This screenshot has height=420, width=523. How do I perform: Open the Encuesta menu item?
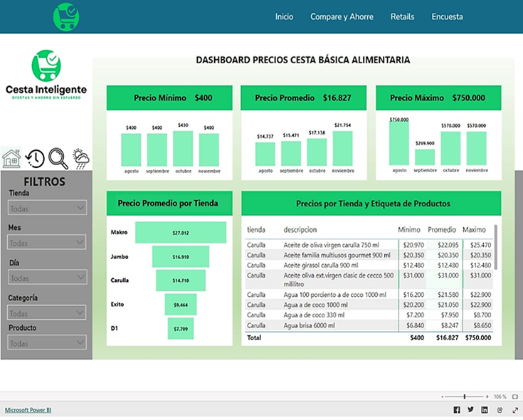click(x=447, y=16)
